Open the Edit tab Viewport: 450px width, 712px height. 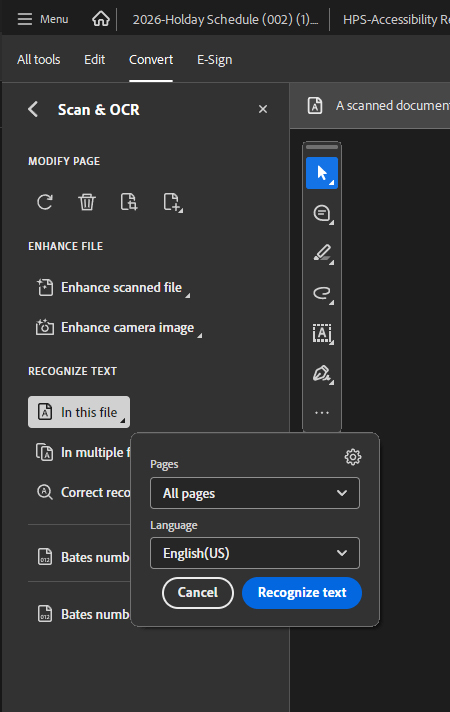click(x=94, y=59)
